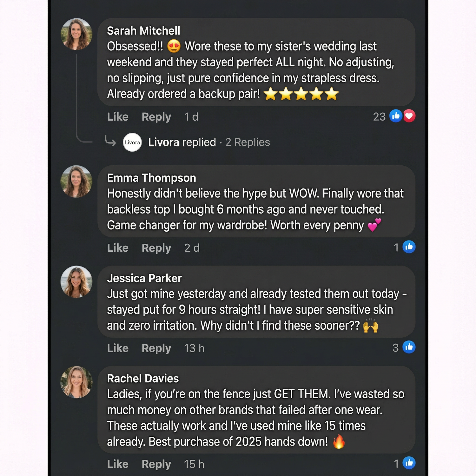
Task: Like Sarah Mitchell's comment
Action: point(118,117)
